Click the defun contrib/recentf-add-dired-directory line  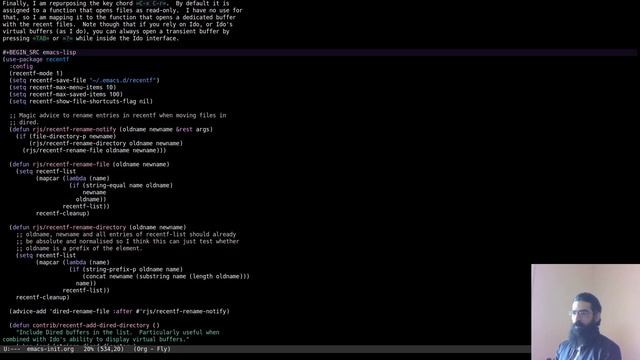coord(84,325)
